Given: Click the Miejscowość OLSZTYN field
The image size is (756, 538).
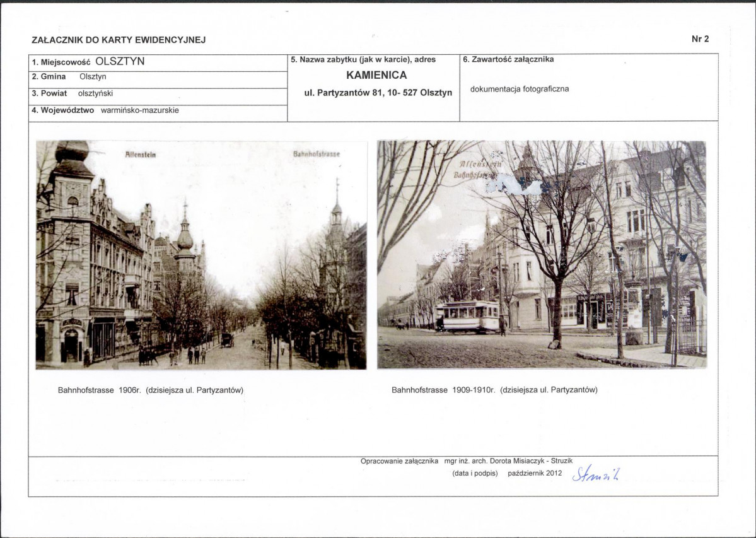Looking at the screenshot, I should pyautogui.click(x=88, y=62).
